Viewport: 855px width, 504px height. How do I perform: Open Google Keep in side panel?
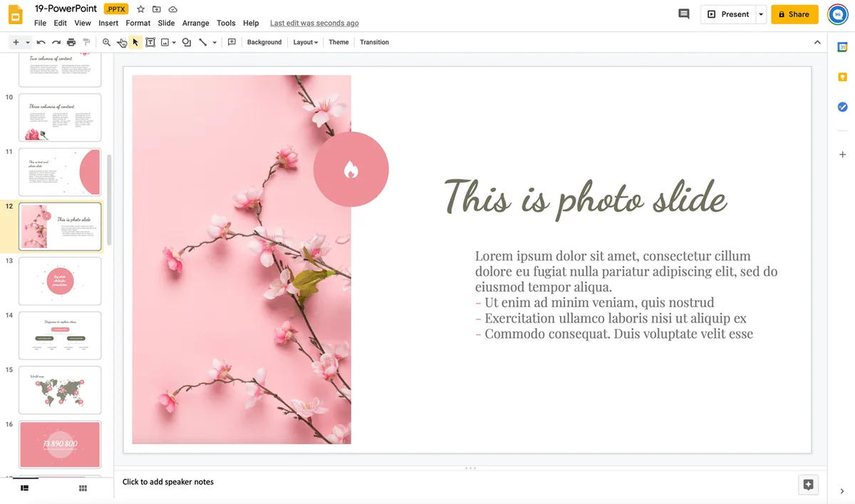click(842, 77)
